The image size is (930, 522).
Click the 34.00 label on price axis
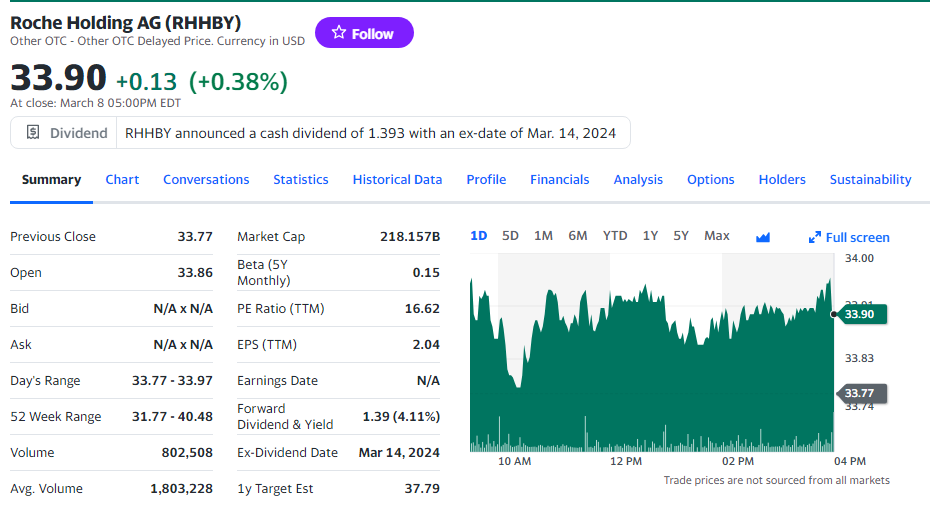pos(859,259)
